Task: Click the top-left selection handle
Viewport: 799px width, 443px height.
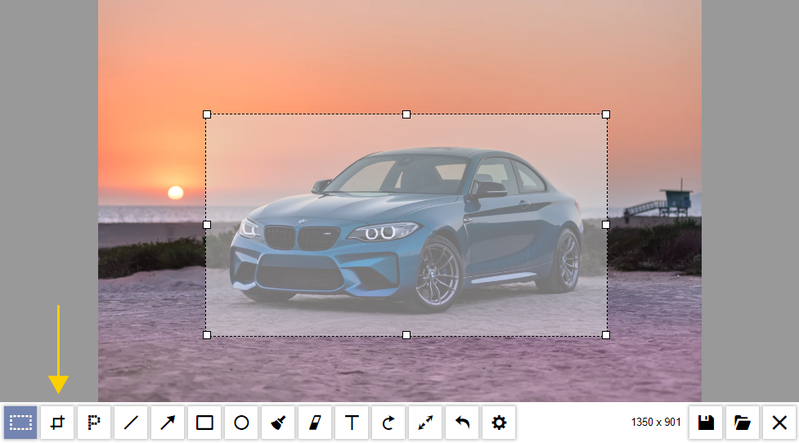Action: coord(207,115)
